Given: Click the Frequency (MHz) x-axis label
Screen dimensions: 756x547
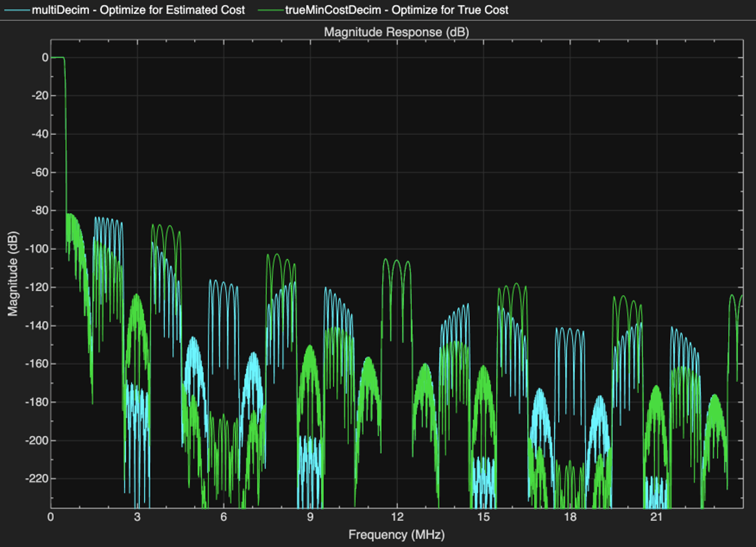Looking at the screenshot, I should pyautogui.click(x=396, y=535).
